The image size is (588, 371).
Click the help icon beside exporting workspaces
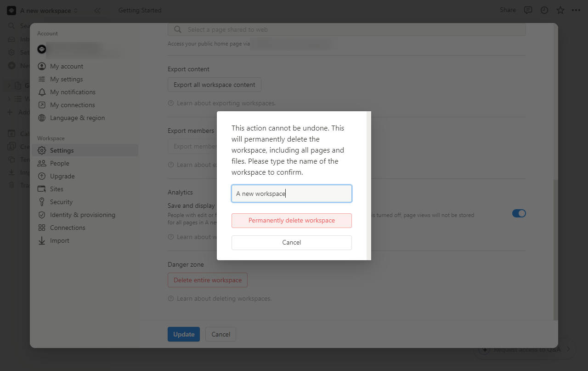pos(171,103)
